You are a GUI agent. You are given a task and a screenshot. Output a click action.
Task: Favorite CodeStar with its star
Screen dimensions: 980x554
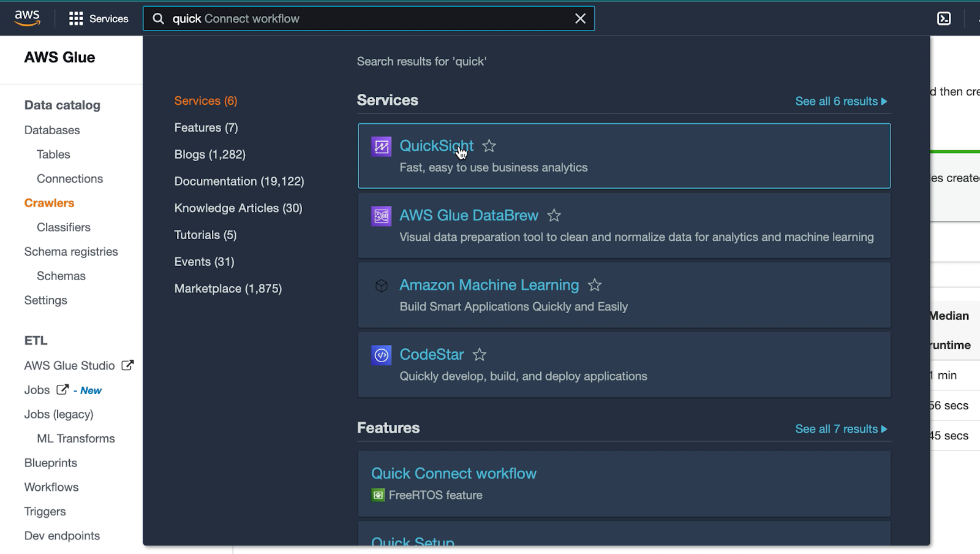[480, 355]
